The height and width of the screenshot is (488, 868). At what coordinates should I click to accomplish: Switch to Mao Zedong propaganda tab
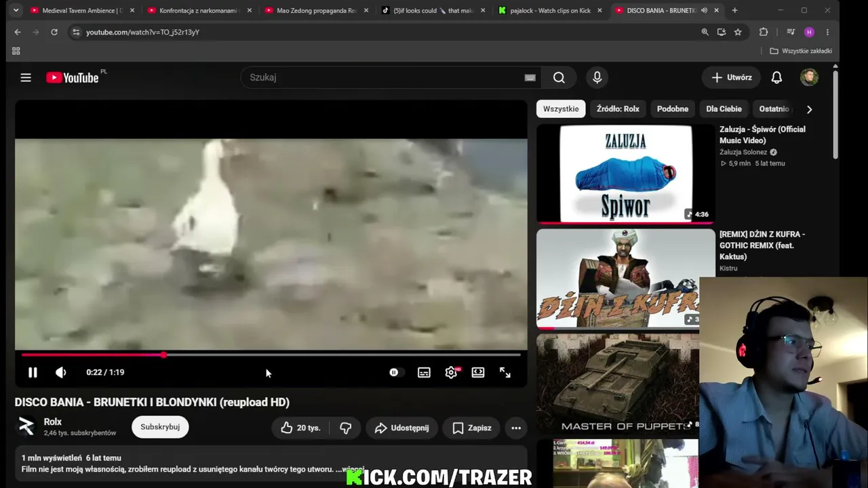pyautogui.click(x=315, y=10)
